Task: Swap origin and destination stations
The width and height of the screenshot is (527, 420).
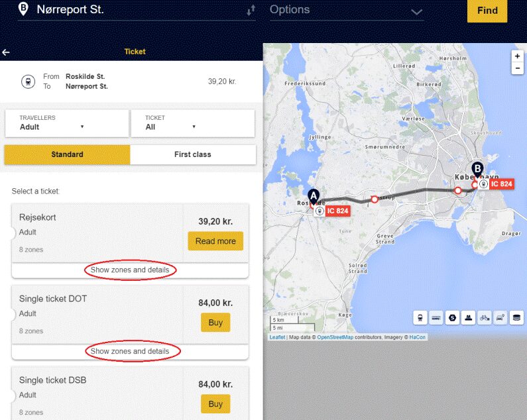Action: point(251,11)
